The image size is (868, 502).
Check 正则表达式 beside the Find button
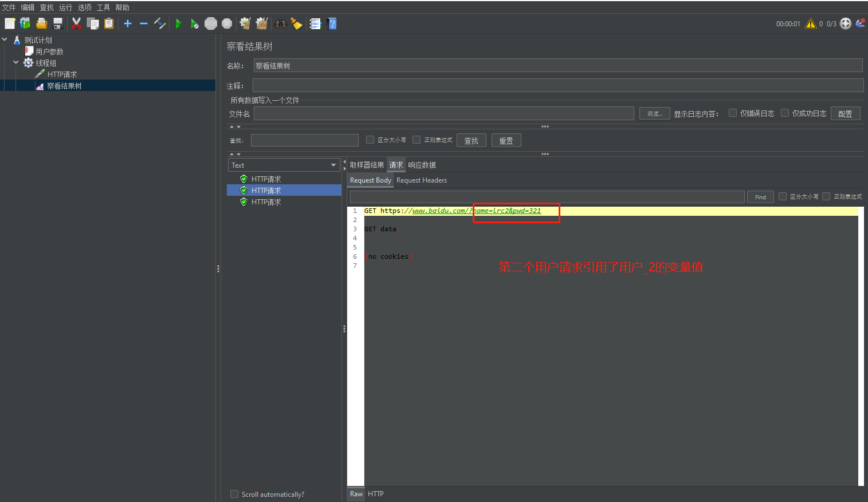click(826, 196)
